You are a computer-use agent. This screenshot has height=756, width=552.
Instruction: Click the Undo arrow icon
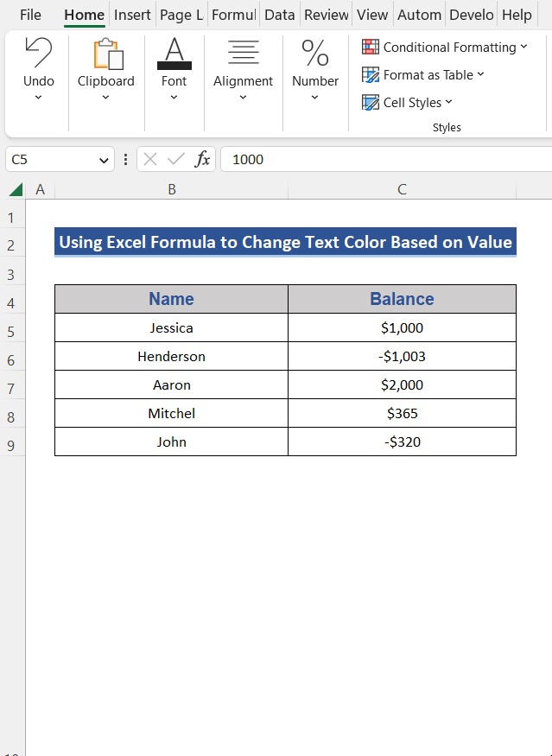click(x=39, y=52)
